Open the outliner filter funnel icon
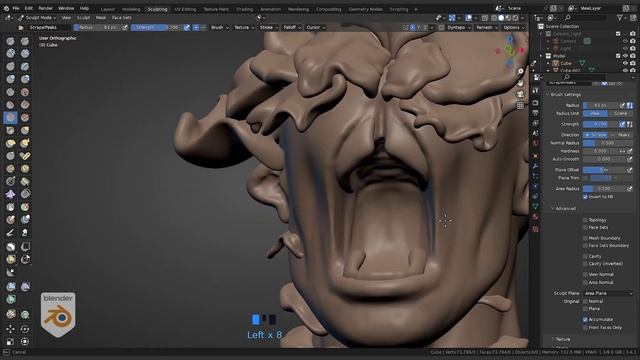Viewport: 640px width, 360px height. pyautogui.click(x=620, y=18)
